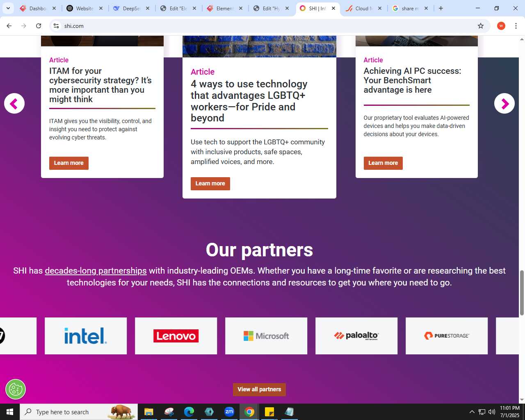The height and width of the screenshot is (420, 525).
Task: Click the Intel partner logo
Action: (86, 336)
